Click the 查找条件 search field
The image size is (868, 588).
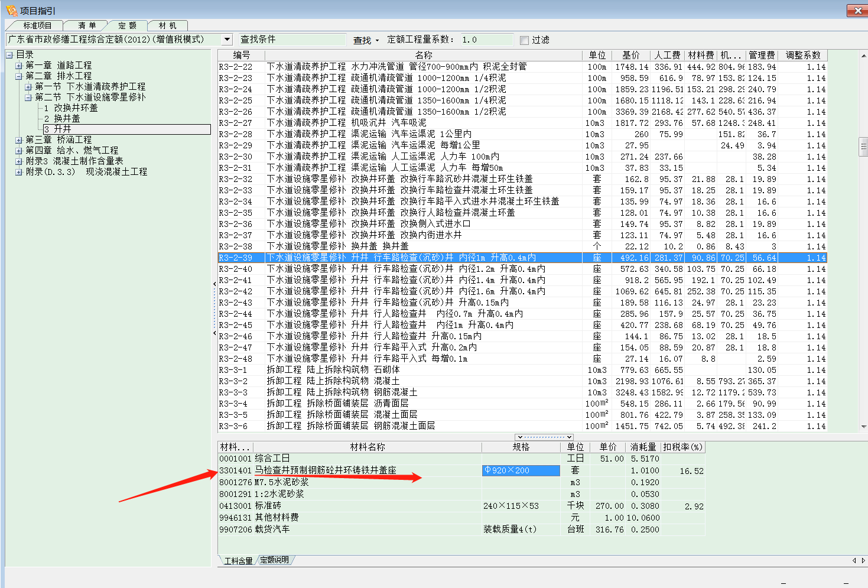[x=292, y=40]
